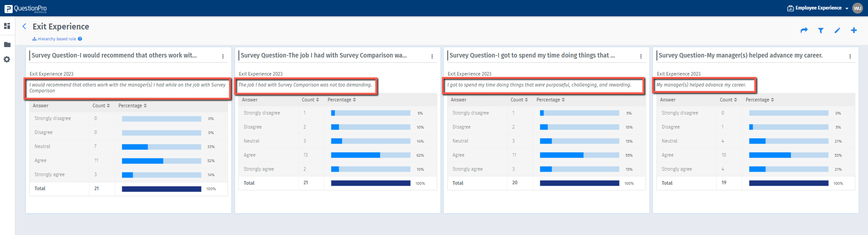This screenshot has height=235, width=868.
Task: Click 'Exit Experience 2023' label in first widget
Action: 52,74
